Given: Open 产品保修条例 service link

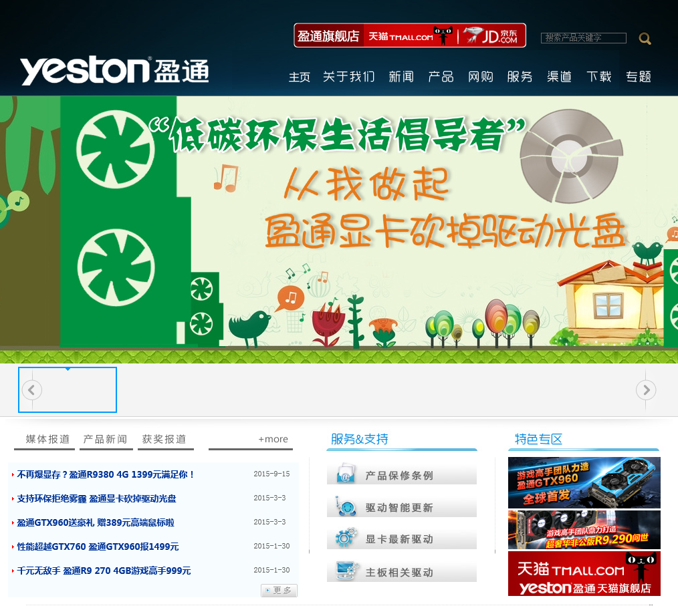Looking at the screenshot, I should click(x=402, y=474).
